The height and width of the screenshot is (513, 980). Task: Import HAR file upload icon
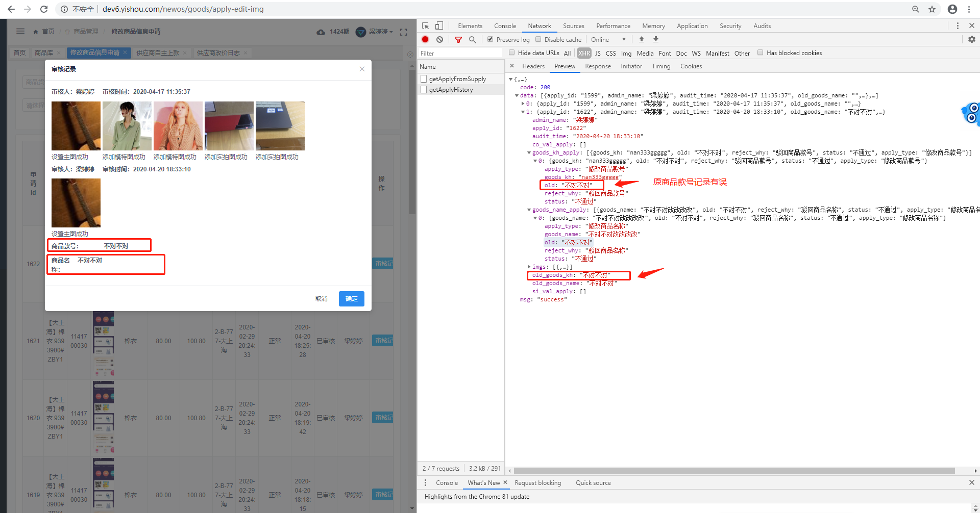coord(642,39)
